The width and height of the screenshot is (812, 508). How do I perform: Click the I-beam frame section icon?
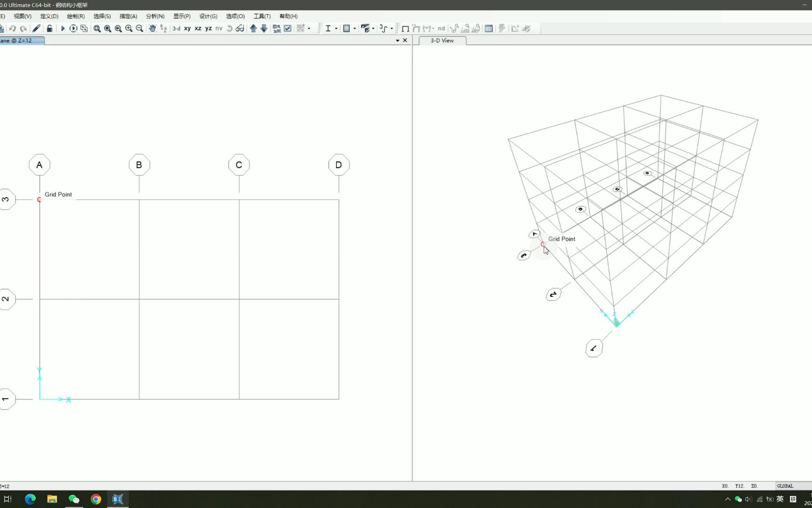(328, 29)
